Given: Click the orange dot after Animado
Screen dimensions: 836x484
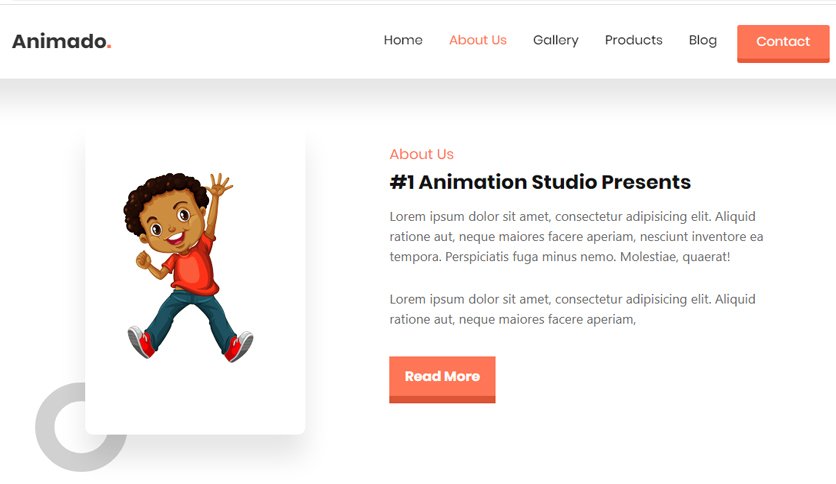Looking at the screenshot, I should 109,47.
